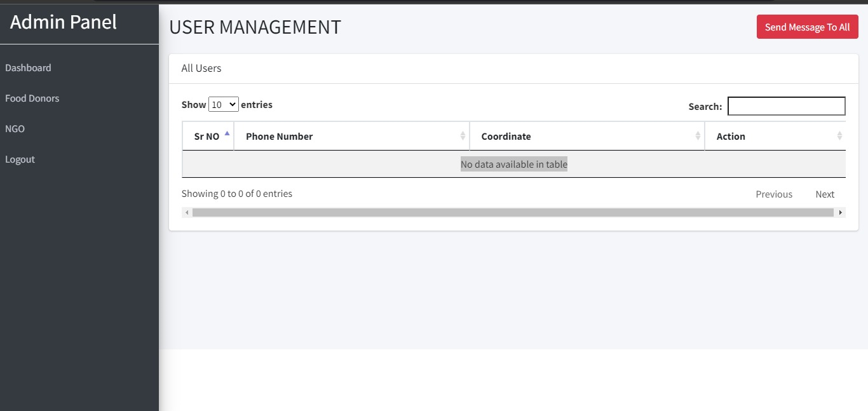This screenshot has width=868, height=411.
Task: Open the NGO section from sidebar
Action: pos(15,128)
